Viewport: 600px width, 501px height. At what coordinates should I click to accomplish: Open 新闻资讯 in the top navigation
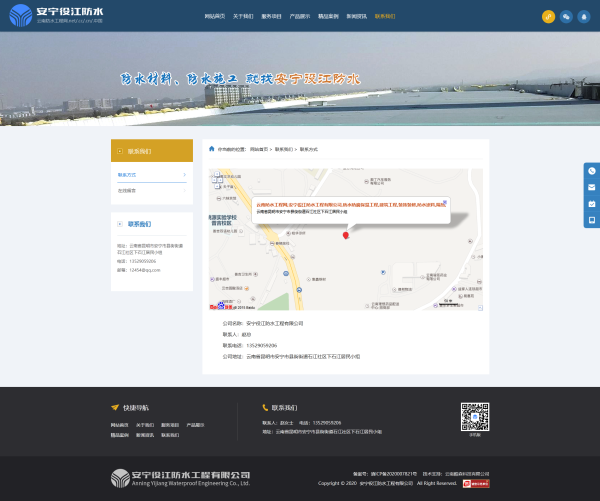(357, 16)
